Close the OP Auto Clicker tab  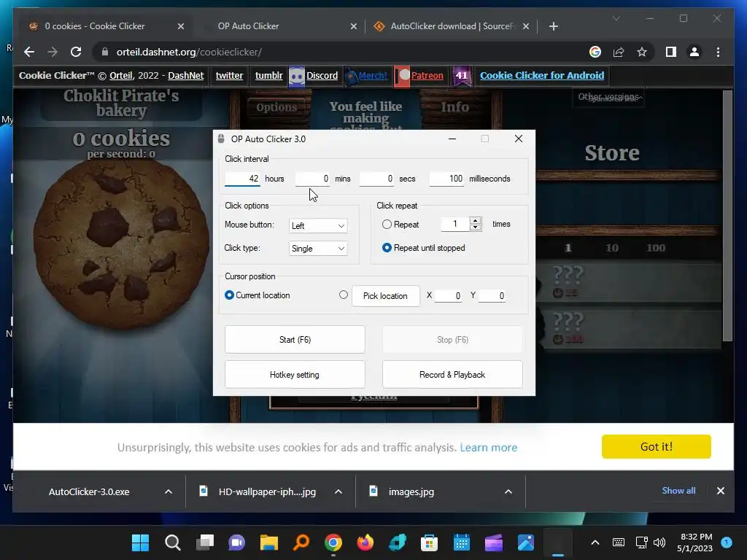click(x=354, y=26)
